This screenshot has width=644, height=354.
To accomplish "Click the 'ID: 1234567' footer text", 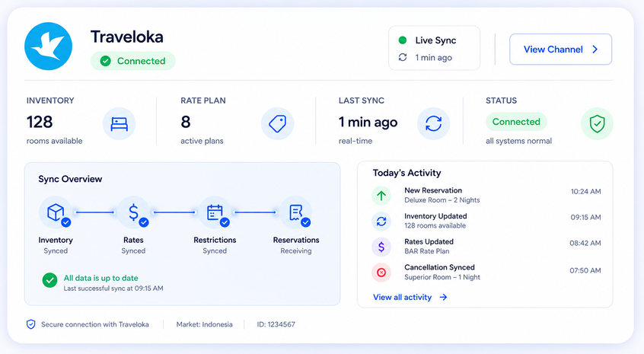I will coord(276,324).
